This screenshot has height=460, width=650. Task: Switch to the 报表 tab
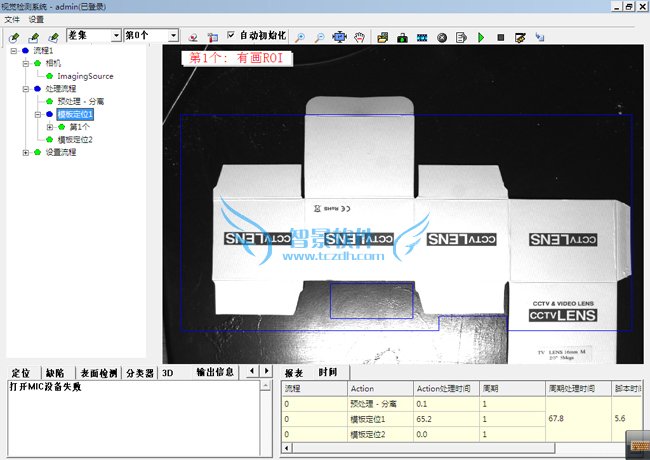(293, 372)
